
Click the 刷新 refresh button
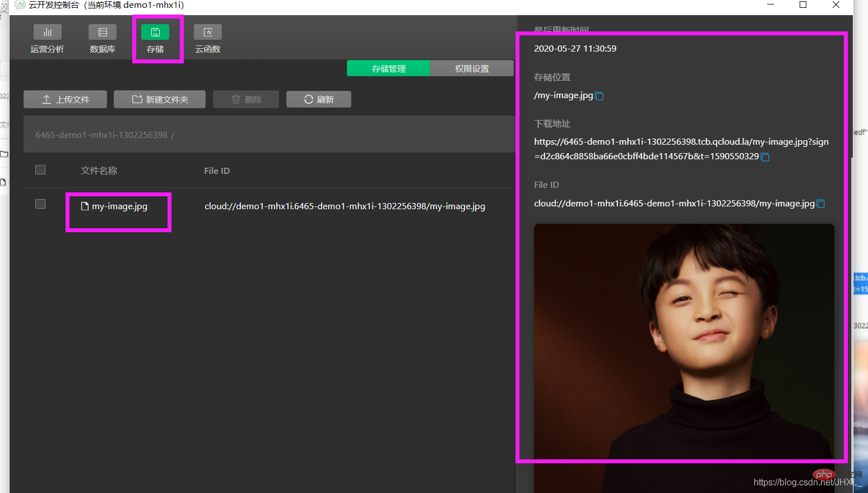click(319, 99)
